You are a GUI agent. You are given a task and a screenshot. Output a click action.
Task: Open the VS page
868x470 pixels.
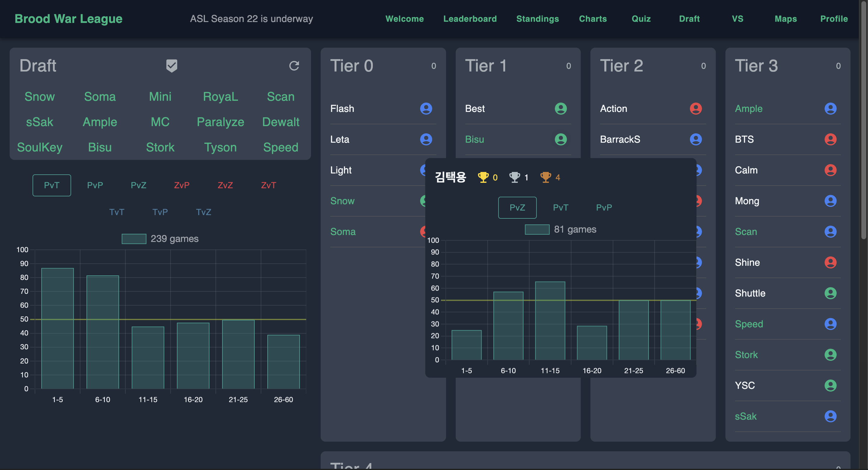coord(737,19)
